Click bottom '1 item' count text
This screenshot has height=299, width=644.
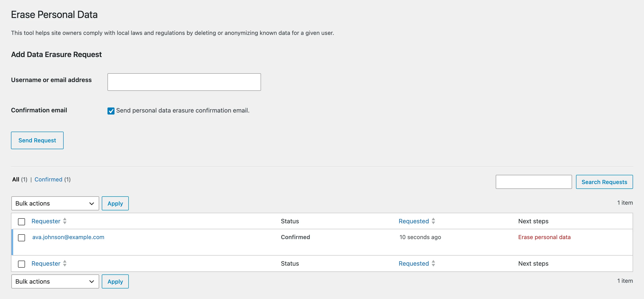625,281
